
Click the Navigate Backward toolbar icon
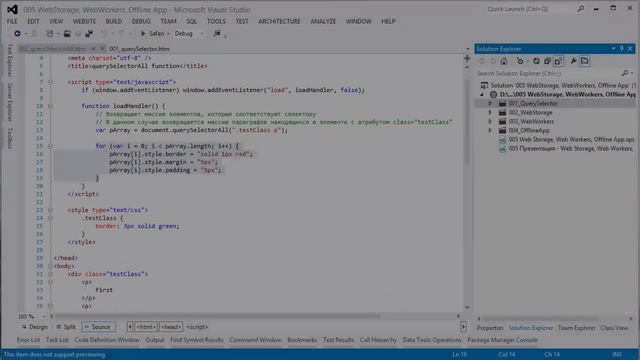click(x=17, y=33)
